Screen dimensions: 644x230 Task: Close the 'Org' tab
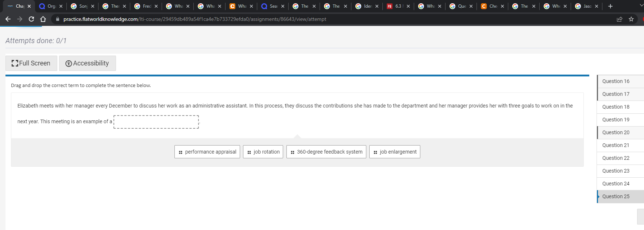tap(61, 6)
